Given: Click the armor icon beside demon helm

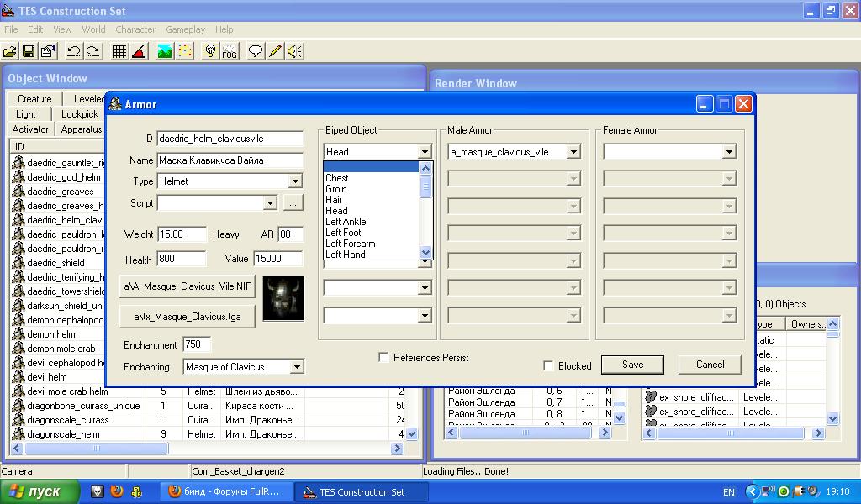Looking at the screenshot, I should (18, 333).
